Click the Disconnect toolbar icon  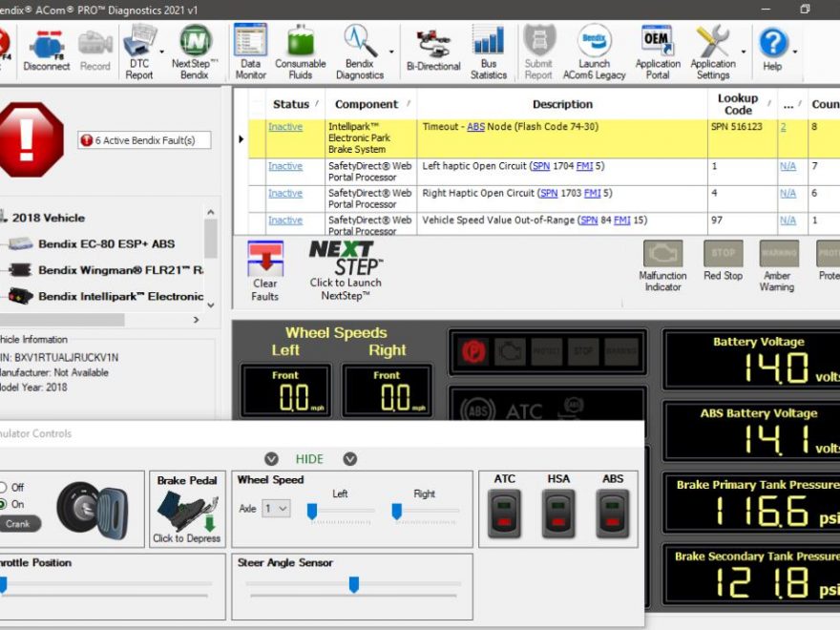click(47, 52)
